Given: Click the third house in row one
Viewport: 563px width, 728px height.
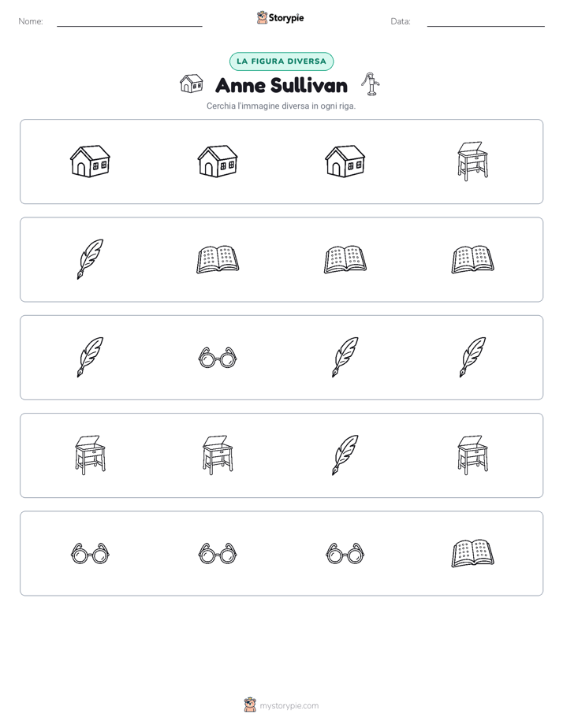Looking at the screenshot, I should point(345,161).
